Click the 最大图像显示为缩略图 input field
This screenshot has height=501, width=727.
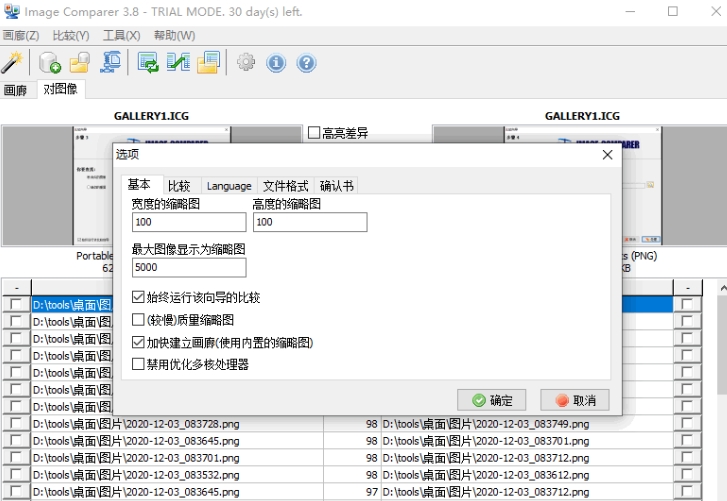coord(188,268)
